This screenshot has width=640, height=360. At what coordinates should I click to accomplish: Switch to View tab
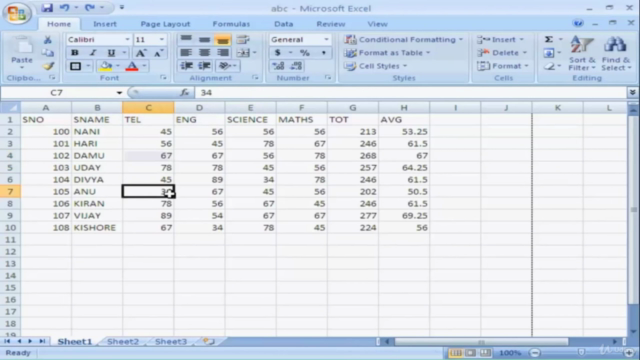coord(377,24)
